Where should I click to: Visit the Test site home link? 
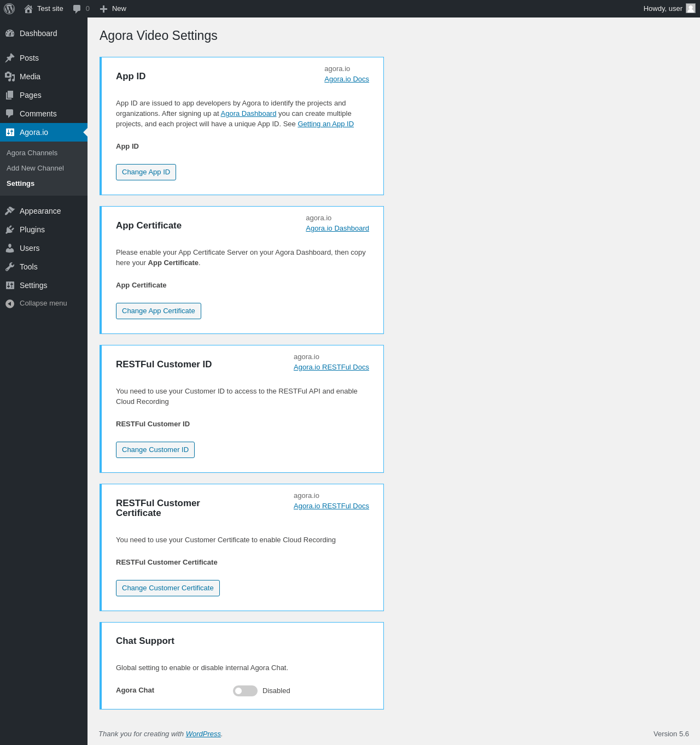[50, 9]
